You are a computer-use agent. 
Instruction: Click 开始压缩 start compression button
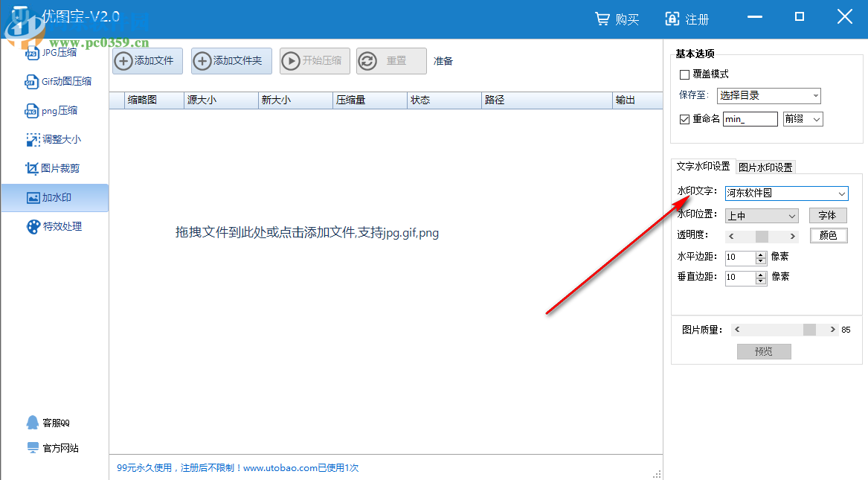pos(315,61)
